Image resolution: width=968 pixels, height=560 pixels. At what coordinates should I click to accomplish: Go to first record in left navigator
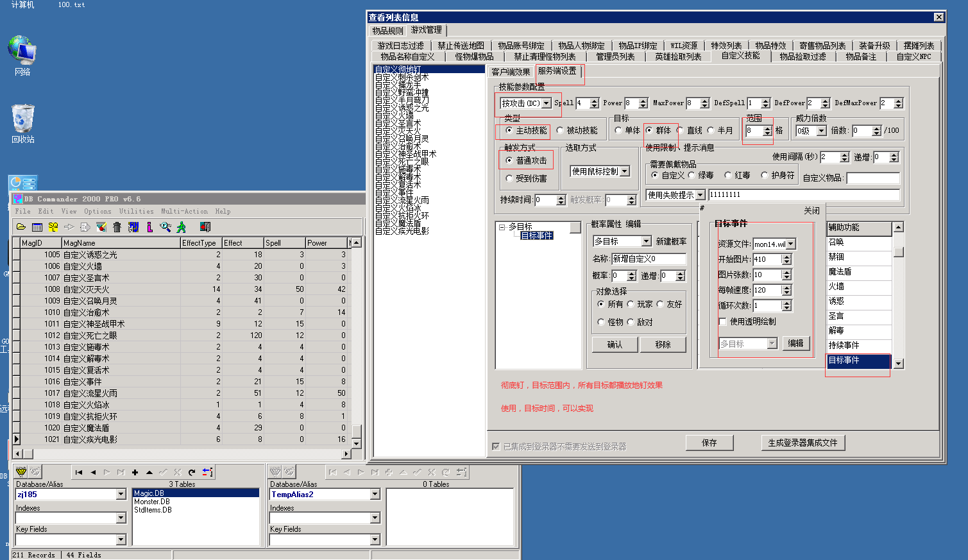pos(79,472)
